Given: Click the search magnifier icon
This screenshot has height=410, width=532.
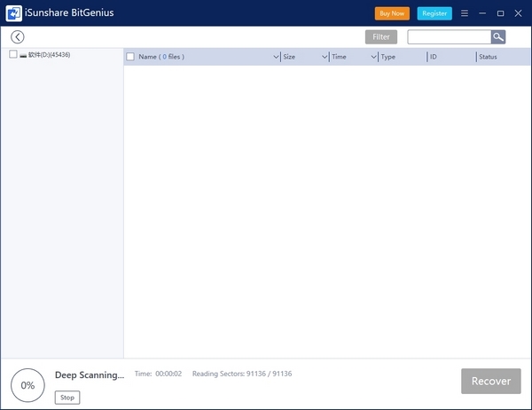Looking at the screenshot, I should 497,37.
